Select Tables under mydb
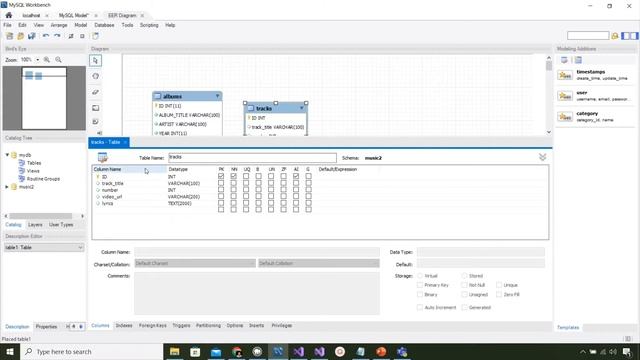The width and height of the screenshot is (640, 360). point(34,163)
